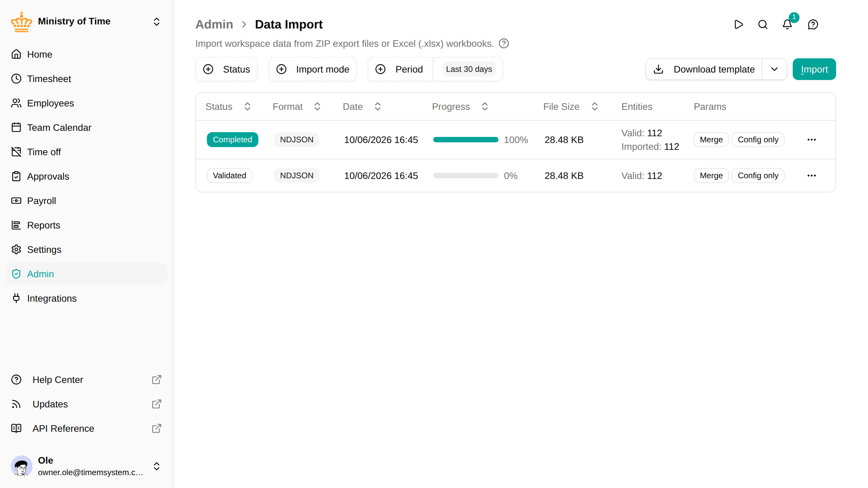Click Ole's avatar picture
The height and width of the screenshot is (488, 868).
22,466
